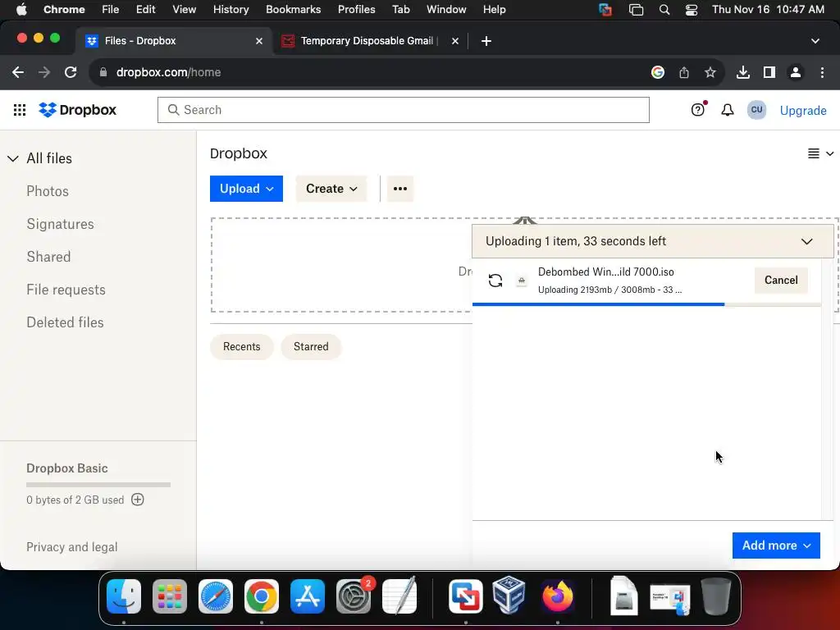The image size is (840, 630).
Task: Open the Chrome three-dot menu
Action: [822, 72]
